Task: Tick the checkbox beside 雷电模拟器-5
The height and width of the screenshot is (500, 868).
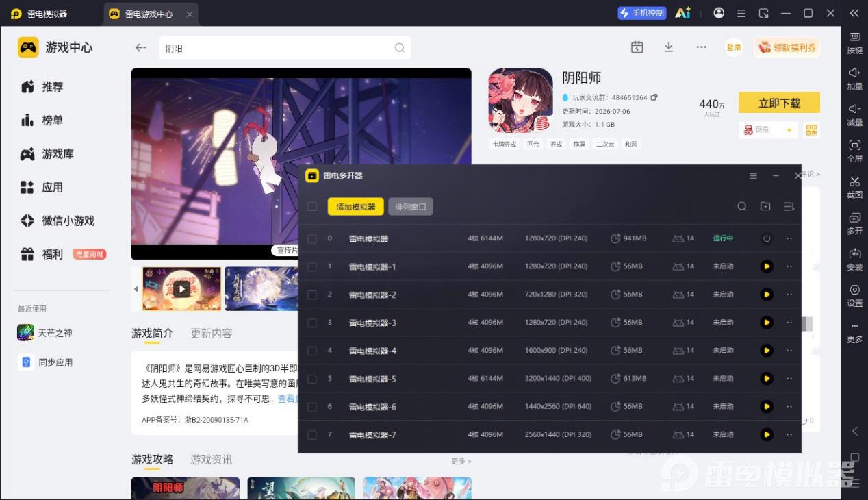Action: pos(312,379)
